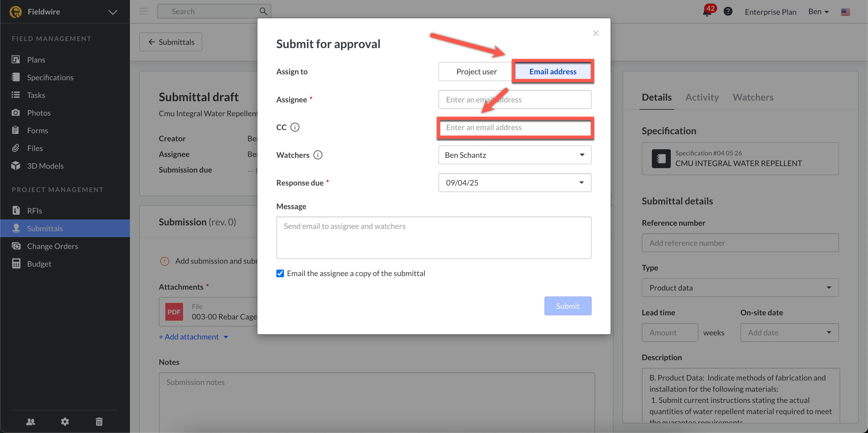Expand the Watchers Ben Schantz dropdown

tap(515, 155)
